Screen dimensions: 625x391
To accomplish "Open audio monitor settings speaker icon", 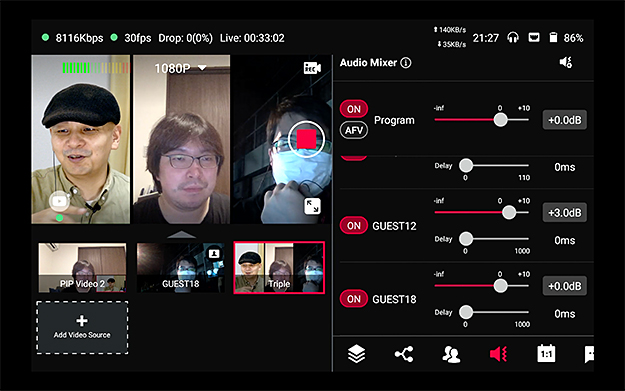I will (566, 62).
